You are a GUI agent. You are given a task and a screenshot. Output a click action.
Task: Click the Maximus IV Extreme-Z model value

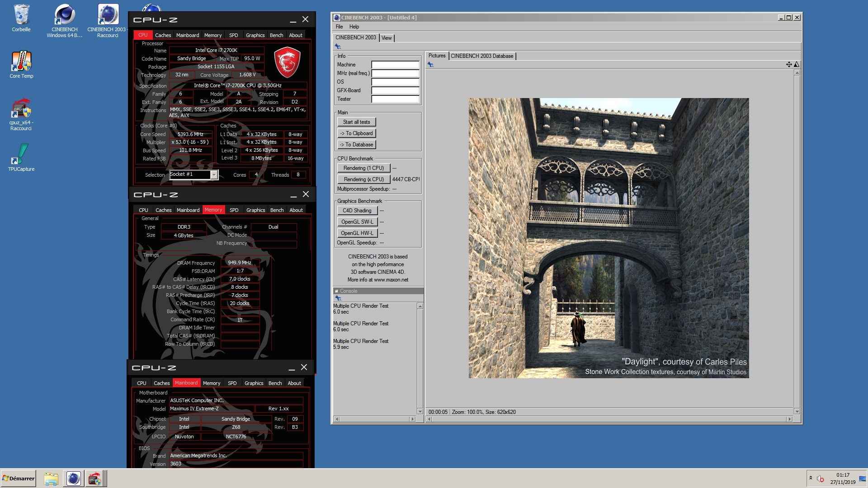point(211,408)
